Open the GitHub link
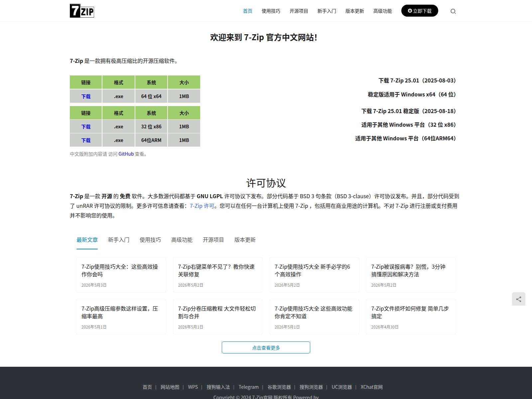The width and height of the screenshot is (532, 399). [126, 154]
